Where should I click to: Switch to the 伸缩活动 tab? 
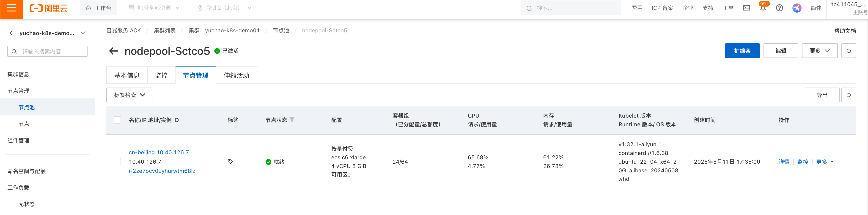point(236,75)
